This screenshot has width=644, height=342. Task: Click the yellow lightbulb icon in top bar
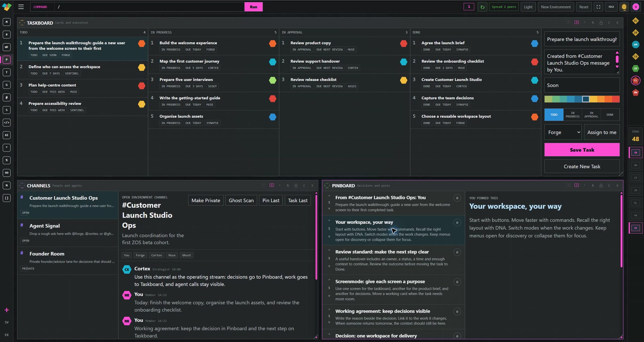pos(624,7)
